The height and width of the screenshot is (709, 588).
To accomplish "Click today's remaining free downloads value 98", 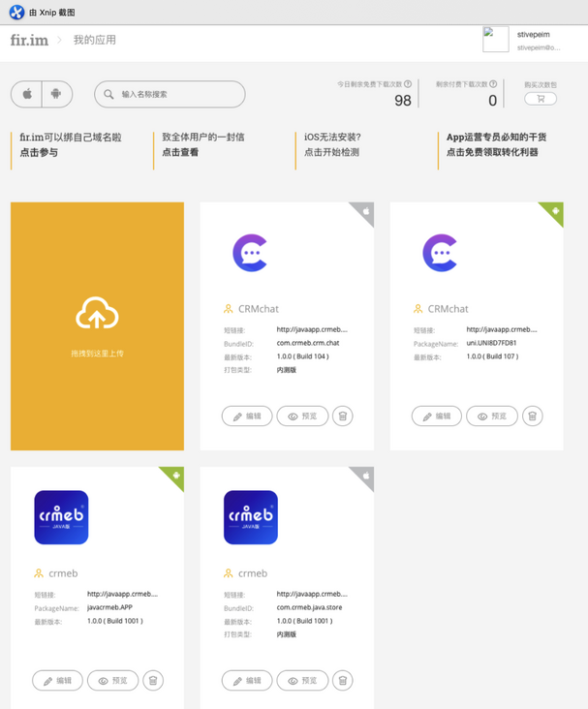I will tap(403, 101).
